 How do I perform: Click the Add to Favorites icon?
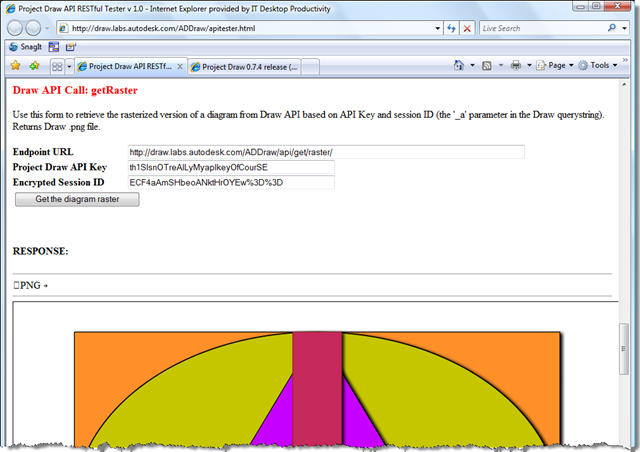coord(34,66)
